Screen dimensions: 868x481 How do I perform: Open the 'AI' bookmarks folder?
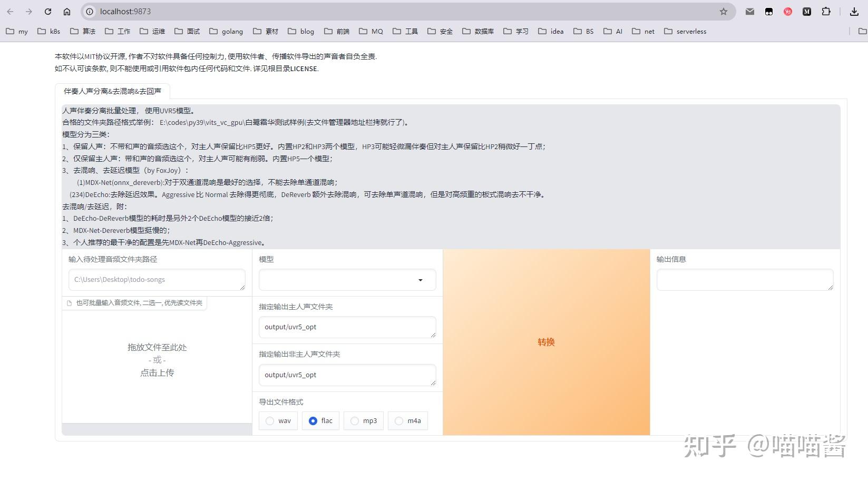tap(612, 31)
